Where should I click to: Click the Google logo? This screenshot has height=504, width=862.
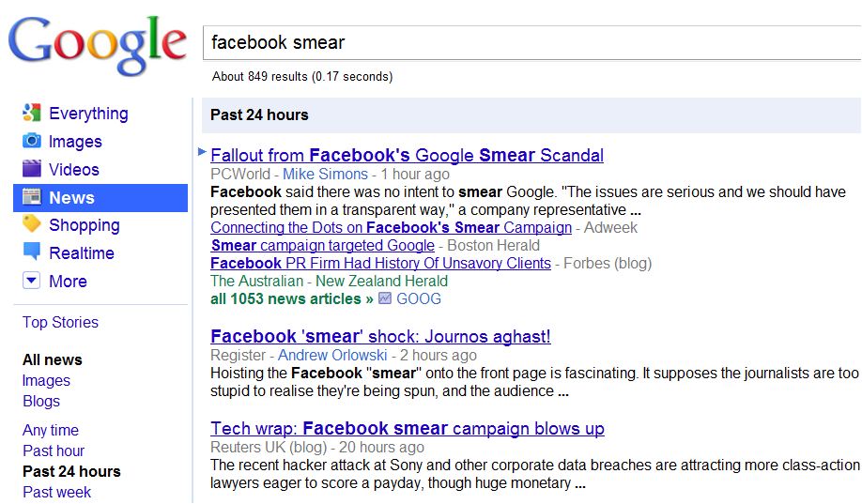[97, 45]
